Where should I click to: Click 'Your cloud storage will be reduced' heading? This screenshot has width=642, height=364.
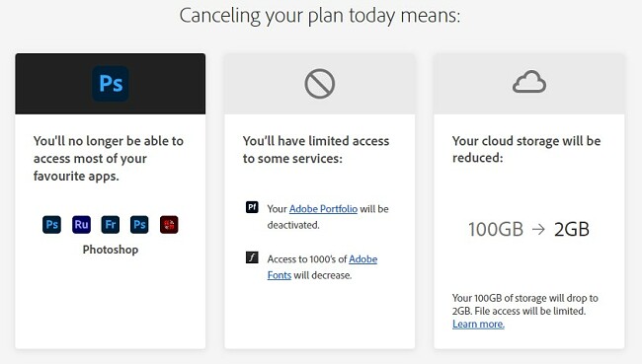[526, 149]
